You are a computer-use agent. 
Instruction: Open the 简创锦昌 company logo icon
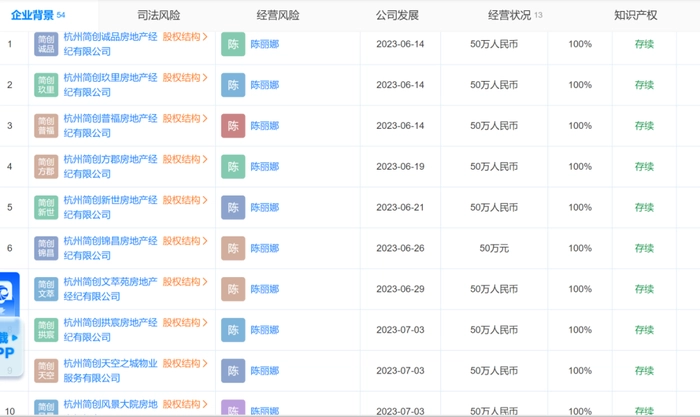click(46, 248)
